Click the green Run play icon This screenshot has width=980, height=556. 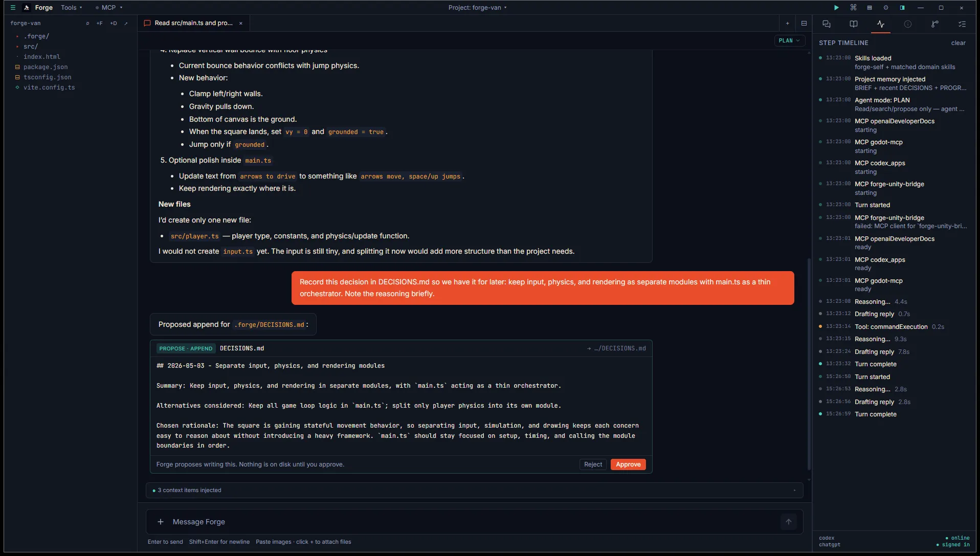click(836, 8)
